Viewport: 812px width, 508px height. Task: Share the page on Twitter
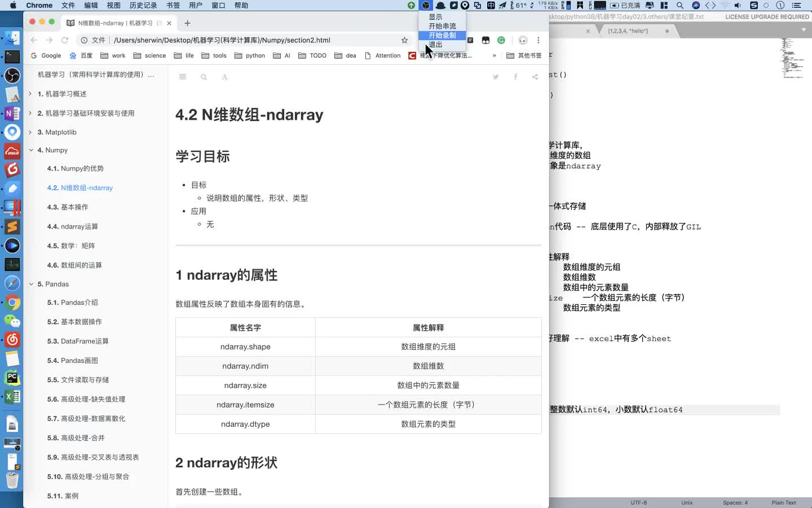point(496,77)
